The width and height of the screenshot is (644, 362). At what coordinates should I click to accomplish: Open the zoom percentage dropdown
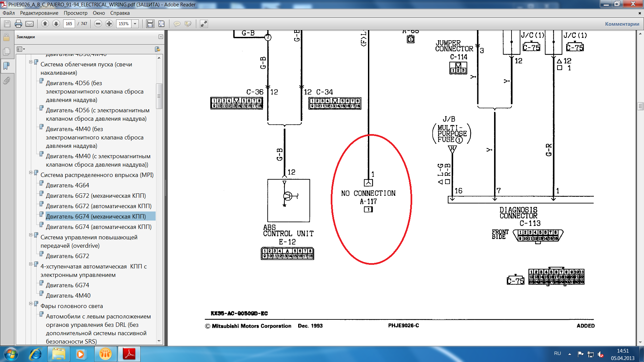tap(135, 24)
